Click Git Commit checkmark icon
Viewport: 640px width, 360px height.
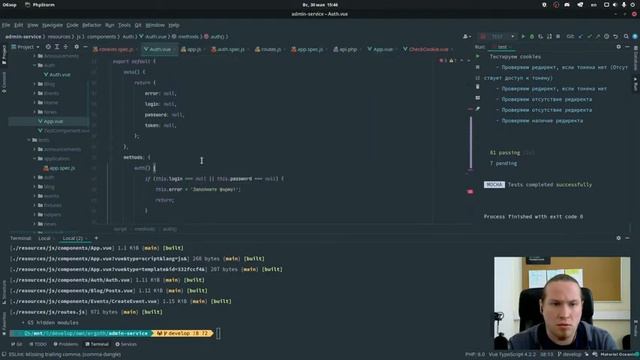[589, 36]
